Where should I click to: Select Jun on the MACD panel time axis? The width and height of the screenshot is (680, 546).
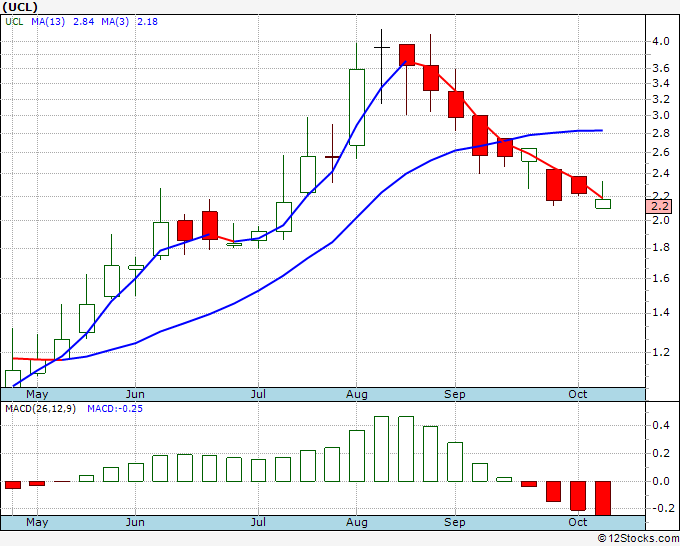coord(135,522)
